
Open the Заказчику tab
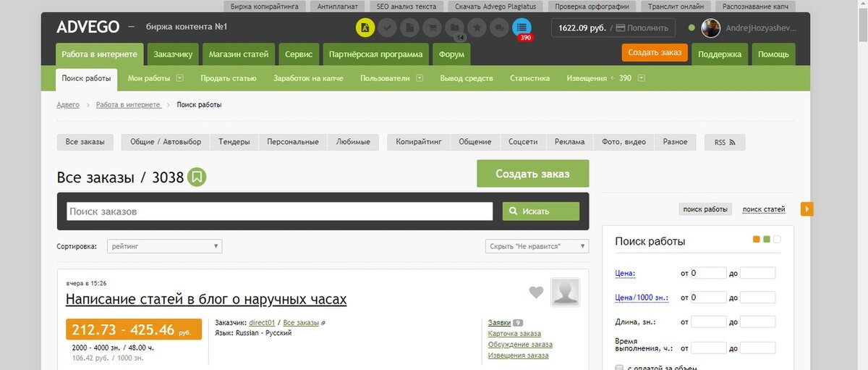tap(173, 54)
